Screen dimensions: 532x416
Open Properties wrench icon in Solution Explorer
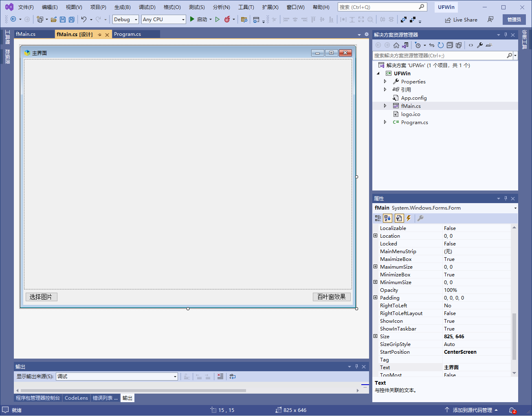480,45
